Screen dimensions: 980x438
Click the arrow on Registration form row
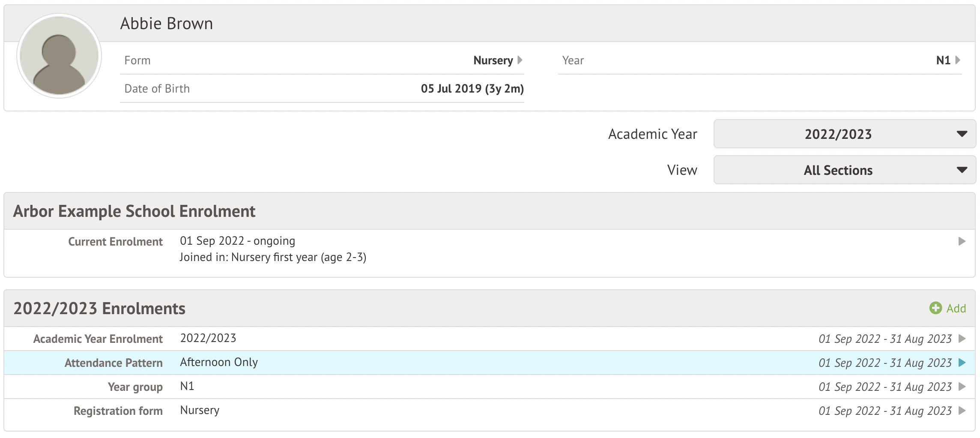tap(962, 411)
